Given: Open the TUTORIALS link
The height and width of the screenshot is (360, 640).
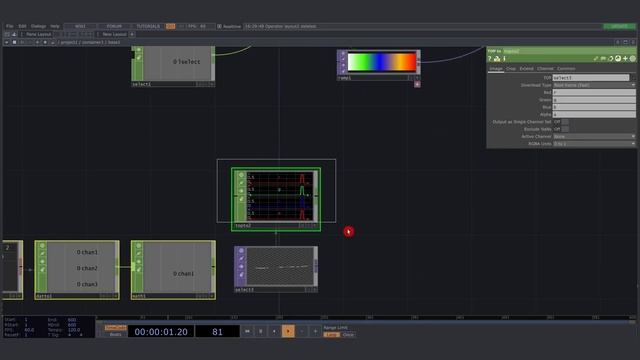Looking at the screenshot, I should pyautogui.click(x=148, y=26).
